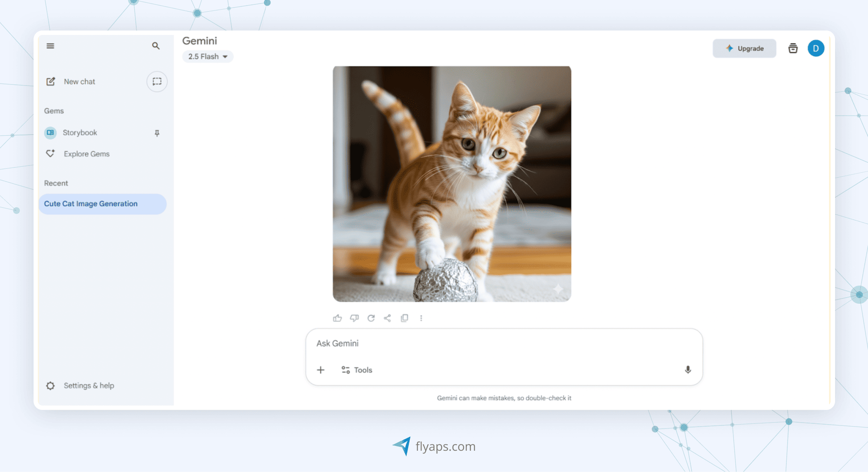Image resolution: width=868 pixels, height=472 pixels.
Task: Regenerate the response with redo icon
Action: [x=371, y=318]
